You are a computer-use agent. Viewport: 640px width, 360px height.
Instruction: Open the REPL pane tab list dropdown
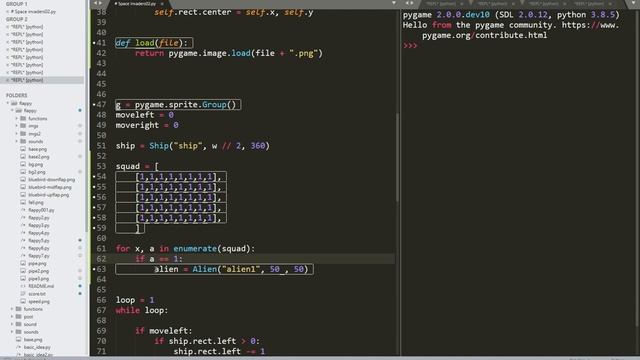(x=632, y=3)
